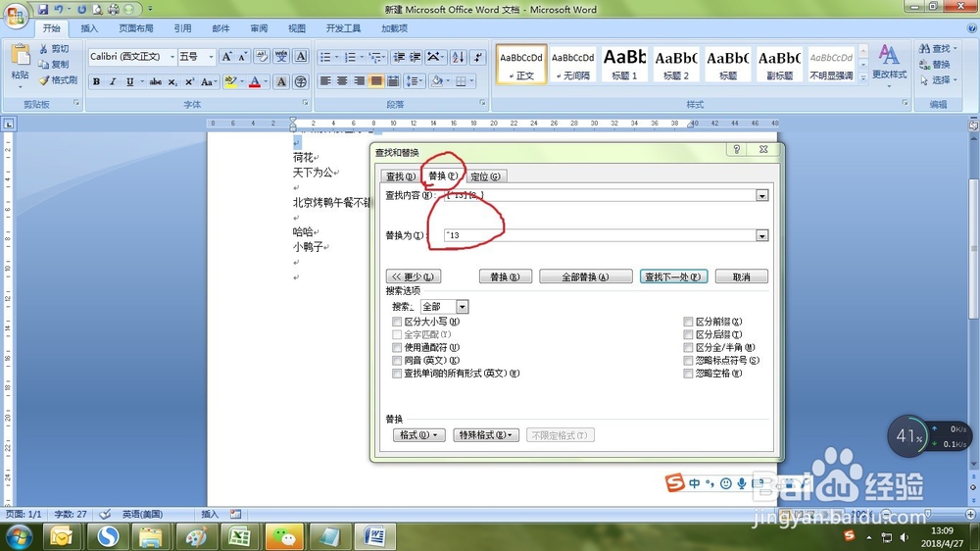
Task: Click the 替换 button in dialog
Action: coord(505,276)
